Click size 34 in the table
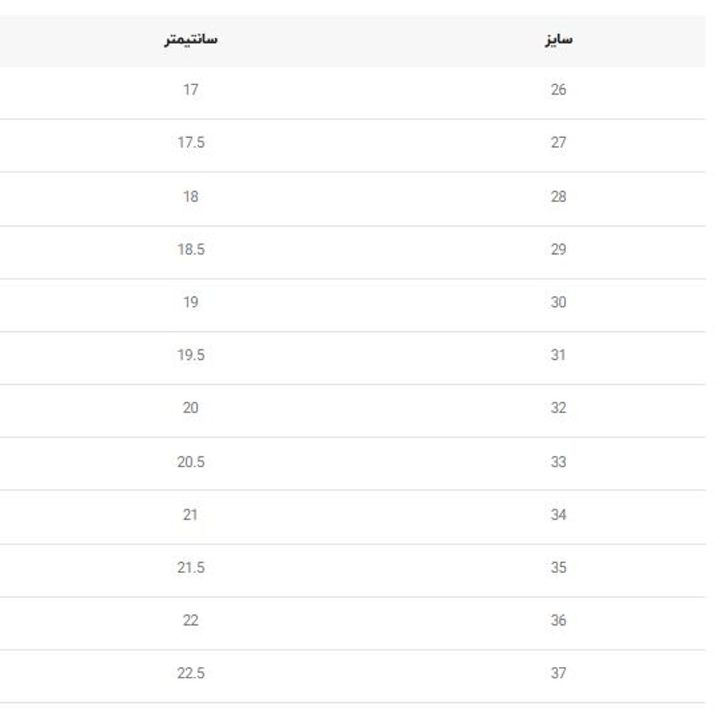728x728 pixels. click(x=558, y=515)
